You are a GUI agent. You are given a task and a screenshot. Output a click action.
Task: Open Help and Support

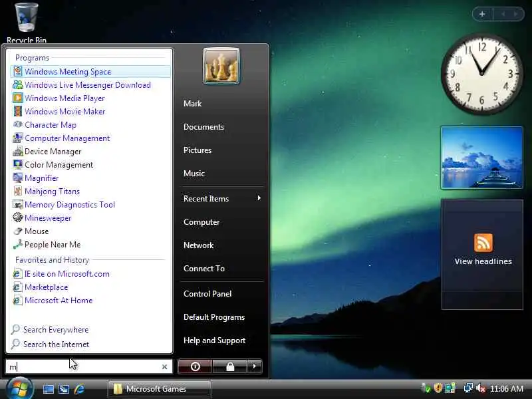(214, 340)
